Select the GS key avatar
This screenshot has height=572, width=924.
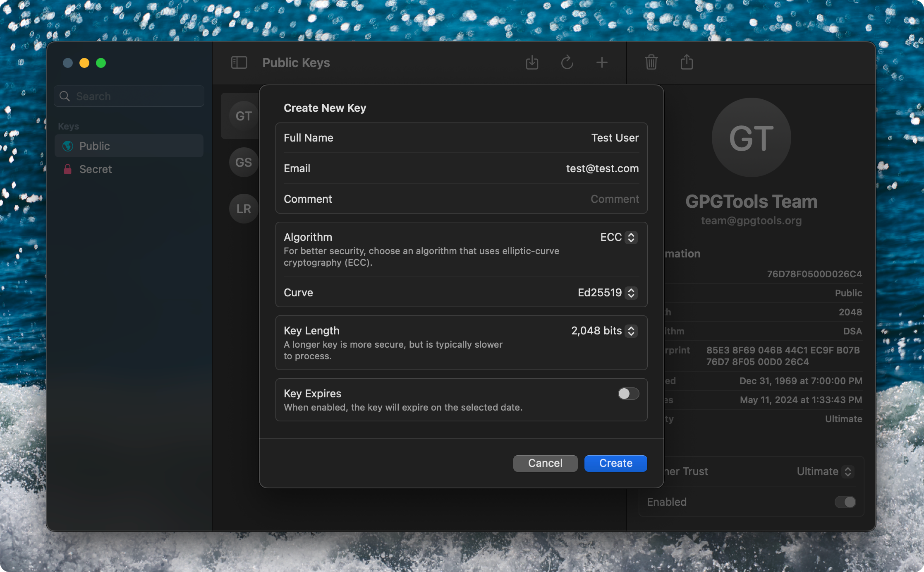pos(243,162)
